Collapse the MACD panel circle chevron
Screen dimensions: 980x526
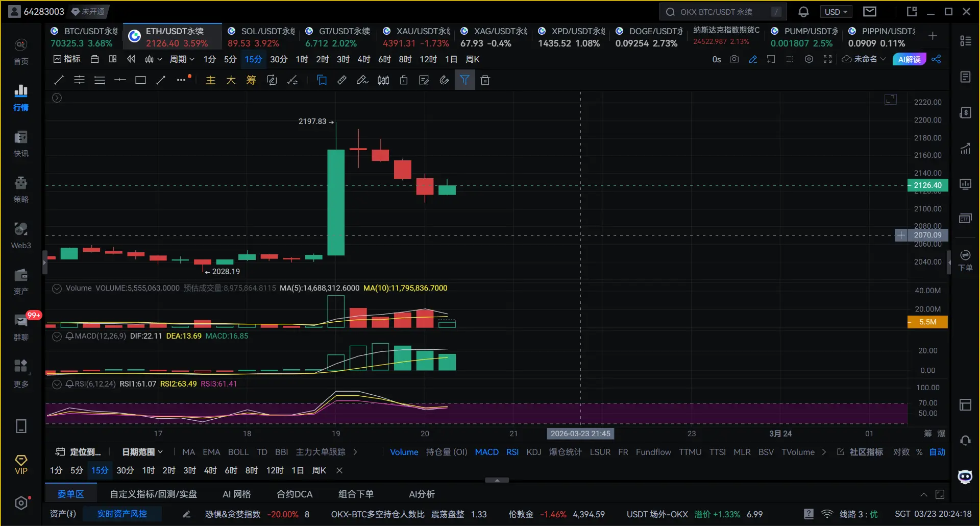point(57,336)
